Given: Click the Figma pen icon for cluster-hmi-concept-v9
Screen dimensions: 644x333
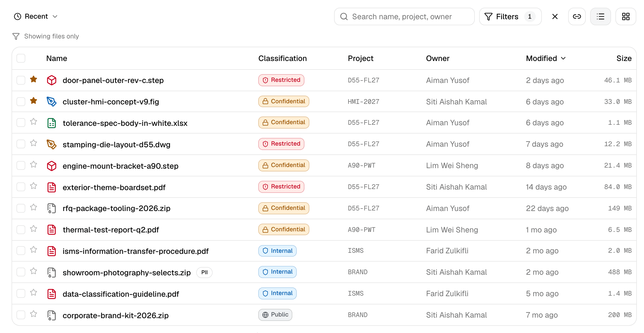Looking at the screenshot, I should tap(52, 102).
